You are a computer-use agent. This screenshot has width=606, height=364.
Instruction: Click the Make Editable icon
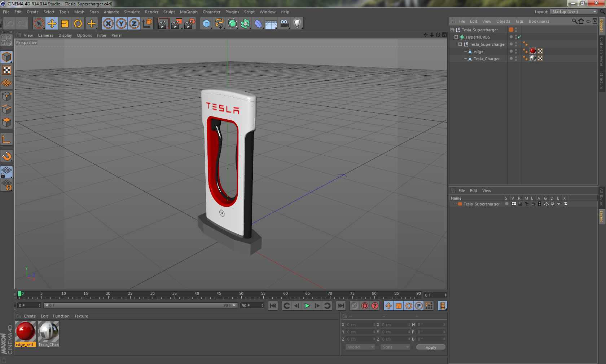coord(6,40)
